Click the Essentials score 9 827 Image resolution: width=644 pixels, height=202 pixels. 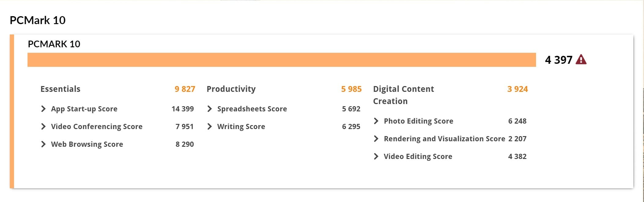(185, 89)
